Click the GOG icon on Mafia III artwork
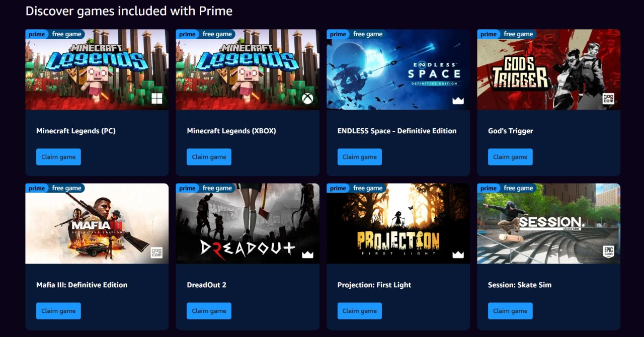This screenshot has height=337, width=644. 157,252
